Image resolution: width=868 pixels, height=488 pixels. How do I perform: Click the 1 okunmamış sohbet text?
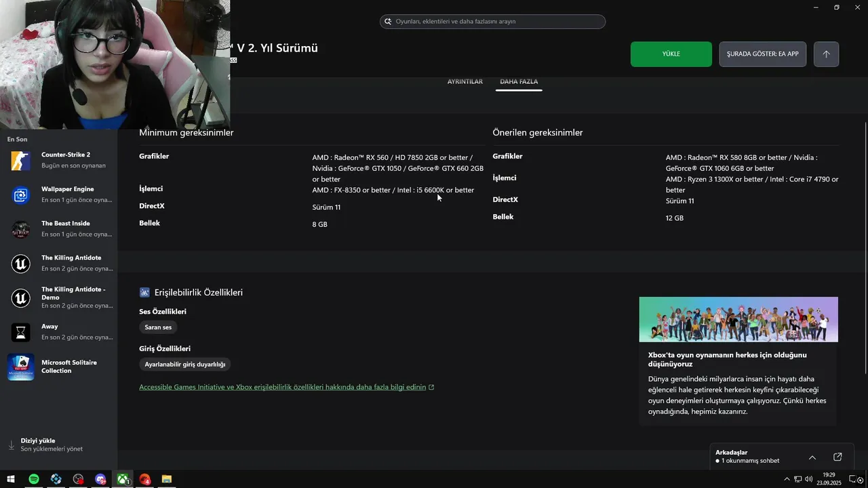[x=750, y=461]
